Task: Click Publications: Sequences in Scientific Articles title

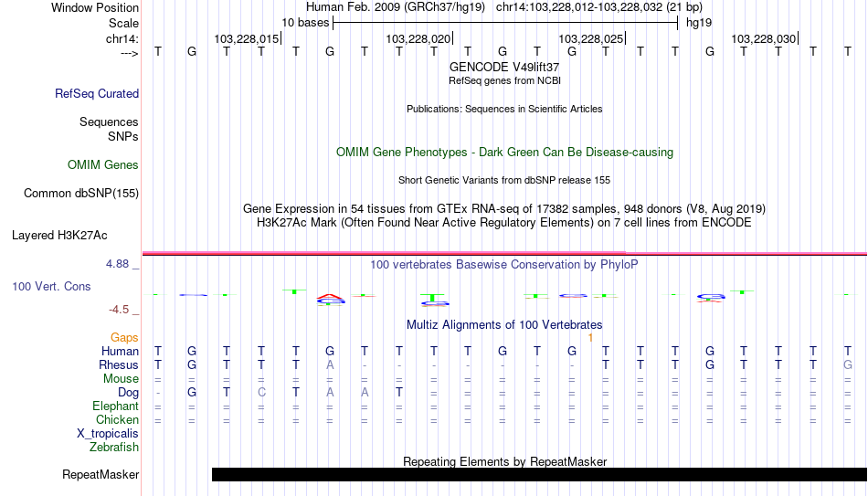Action: [504, 109]
